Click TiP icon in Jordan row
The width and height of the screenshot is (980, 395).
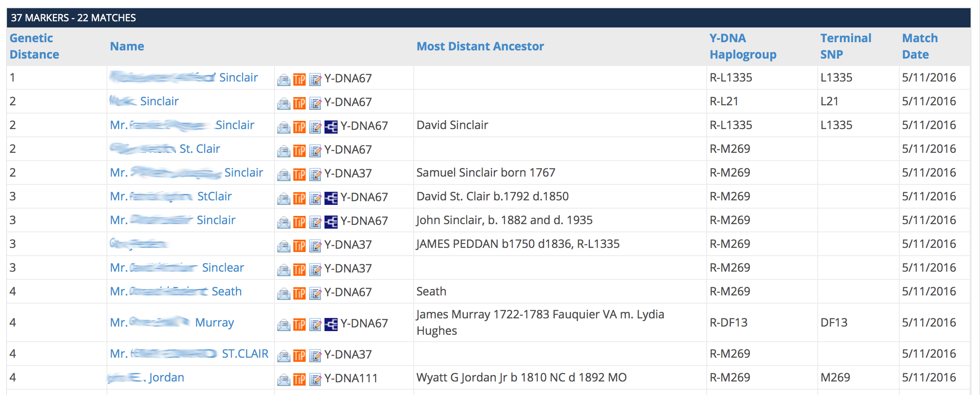(299, 379)
